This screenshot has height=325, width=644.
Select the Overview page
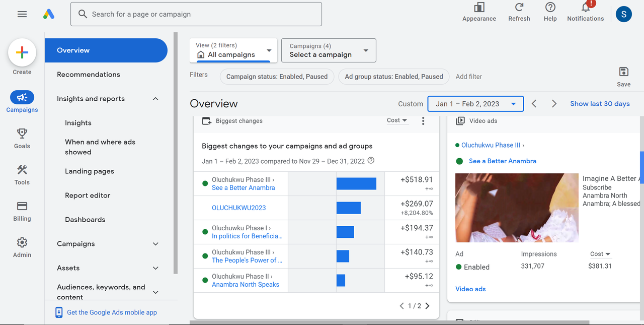(106, 50)
